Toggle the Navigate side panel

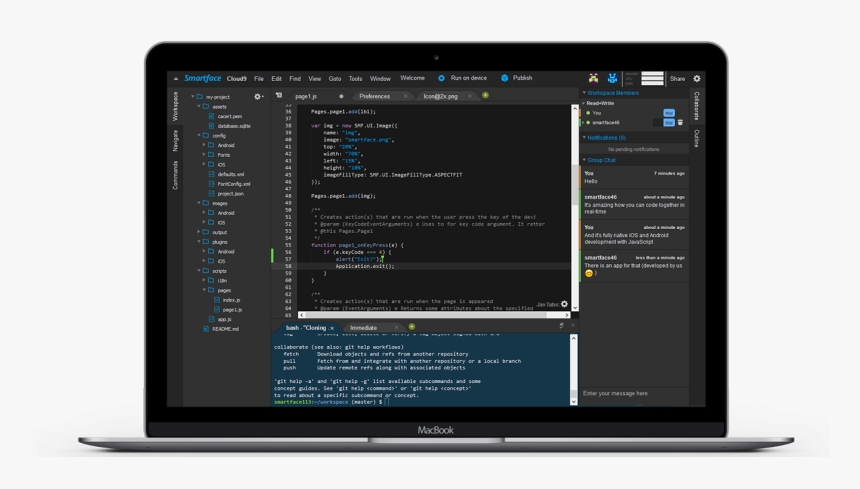click(x=175, y=141)
